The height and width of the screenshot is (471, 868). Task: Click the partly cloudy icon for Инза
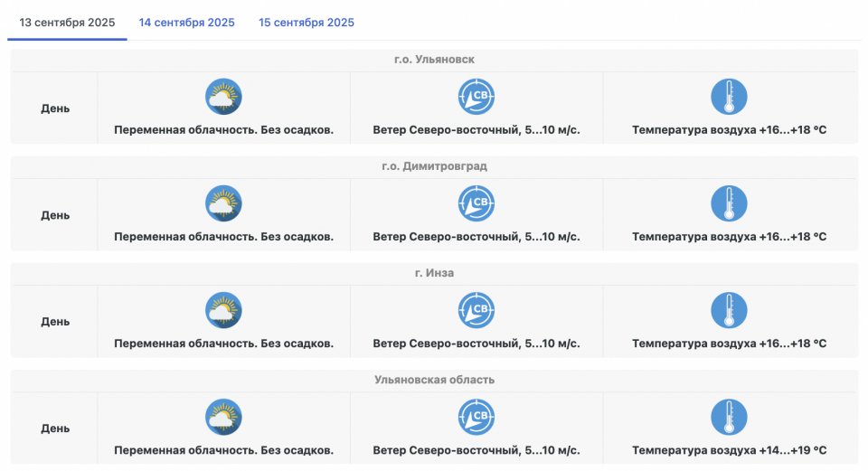223,310
